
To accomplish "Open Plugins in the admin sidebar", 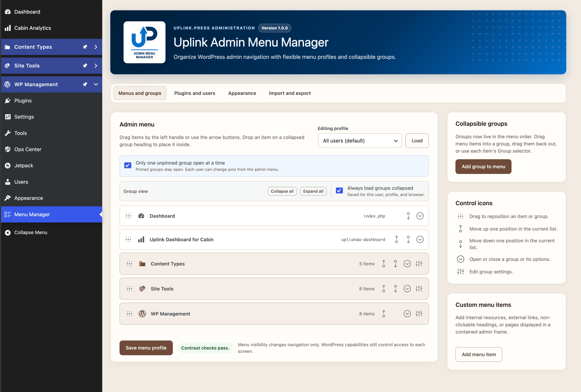I will (x=52, y=101).
